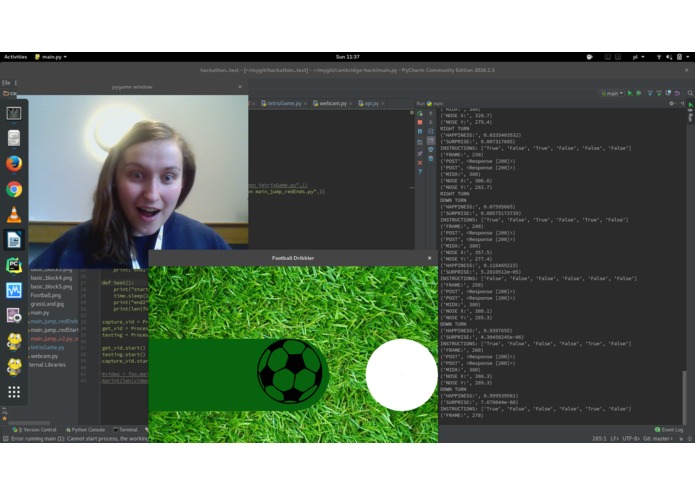Click the Rerun icon in Run panel
The width and height of the screenshot is (695, 494).
pos(420,113)
